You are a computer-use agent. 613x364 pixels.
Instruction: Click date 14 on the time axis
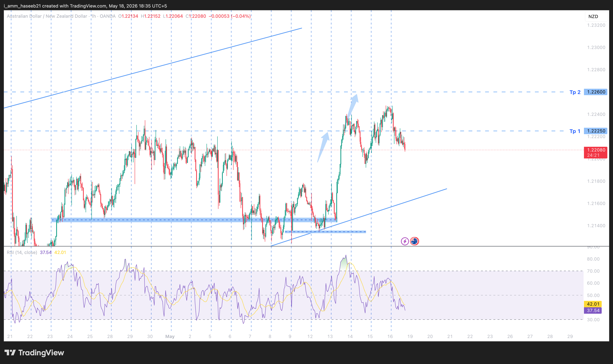point(350,336)
